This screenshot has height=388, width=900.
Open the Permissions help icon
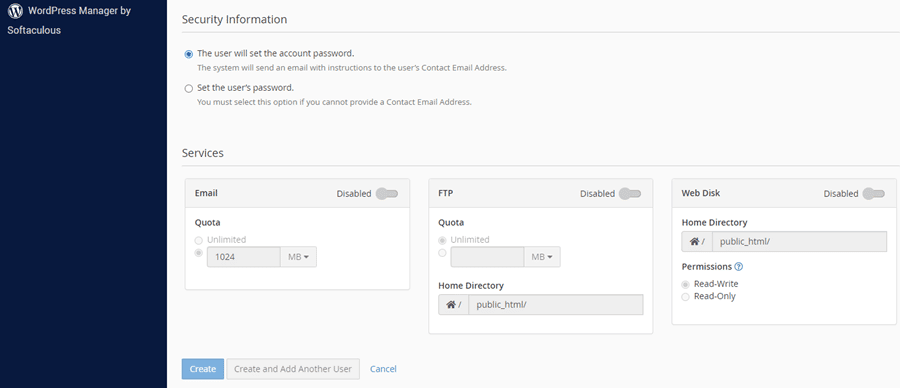coord(739,267)
